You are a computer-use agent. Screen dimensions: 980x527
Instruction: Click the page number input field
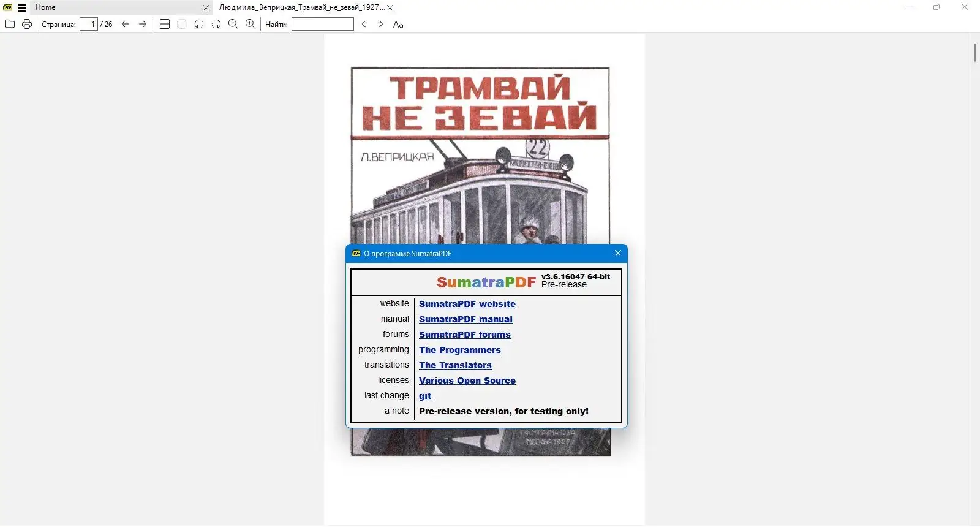89,24
